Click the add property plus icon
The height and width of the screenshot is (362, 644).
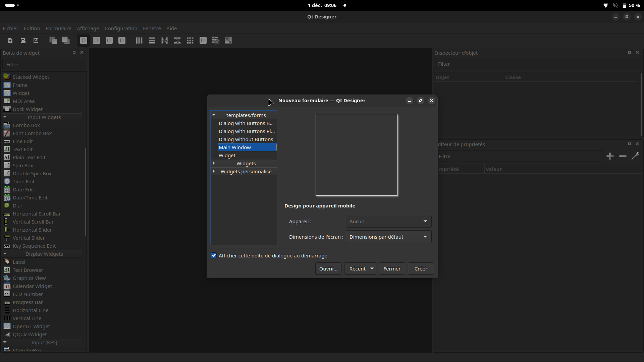610,156
